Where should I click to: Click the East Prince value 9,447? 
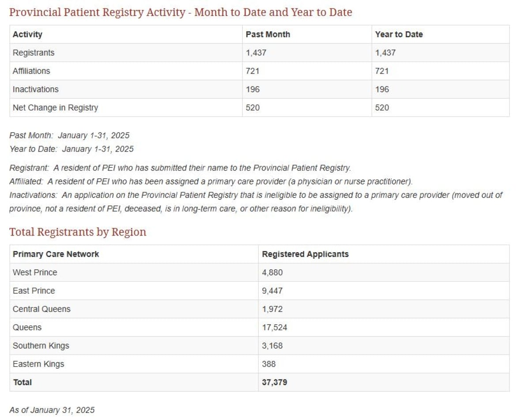coord(272,291)
